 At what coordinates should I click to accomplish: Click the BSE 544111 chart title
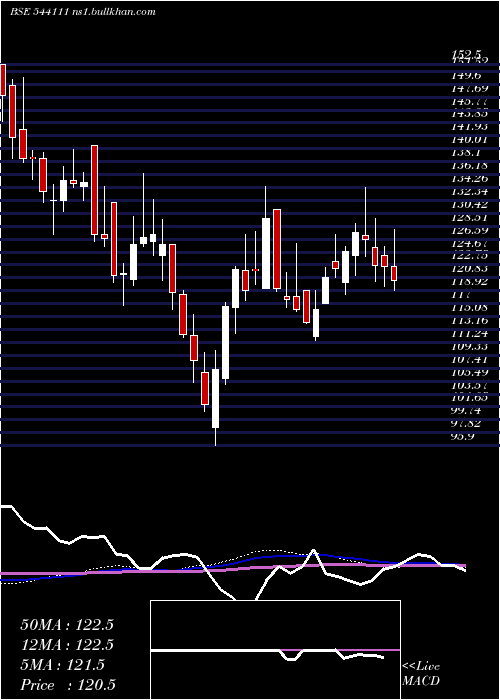point(83,12)
